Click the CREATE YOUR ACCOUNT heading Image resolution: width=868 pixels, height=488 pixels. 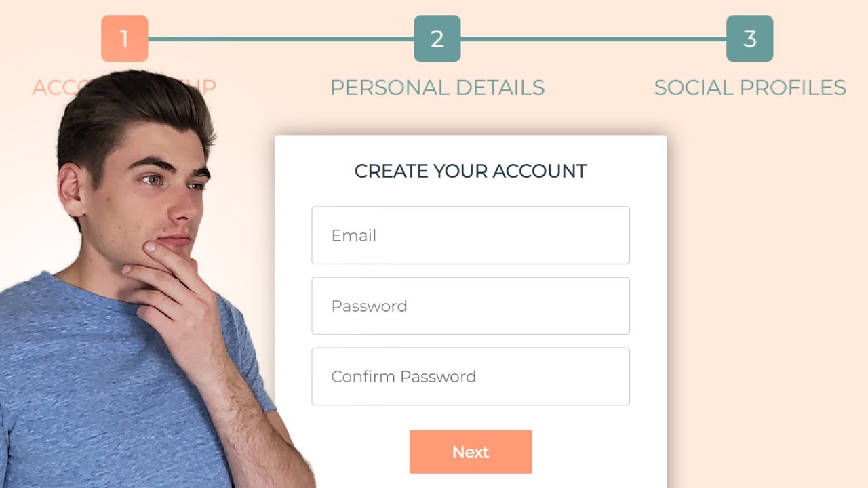coord(471,171)
